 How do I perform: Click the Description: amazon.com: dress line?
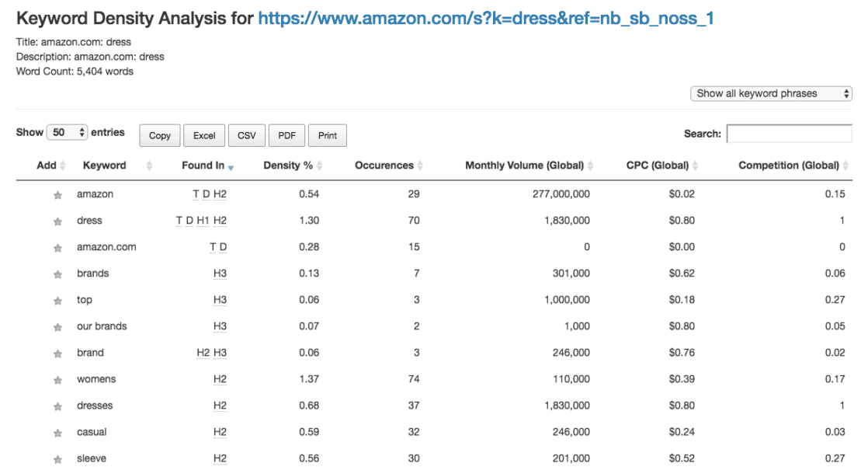pos(90,57)
